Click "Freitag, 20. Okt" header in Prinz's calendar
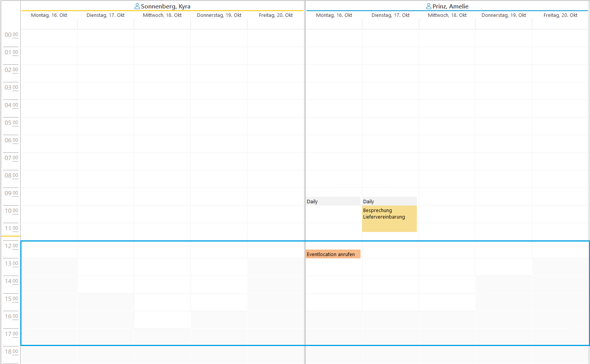 pos(560,15)
